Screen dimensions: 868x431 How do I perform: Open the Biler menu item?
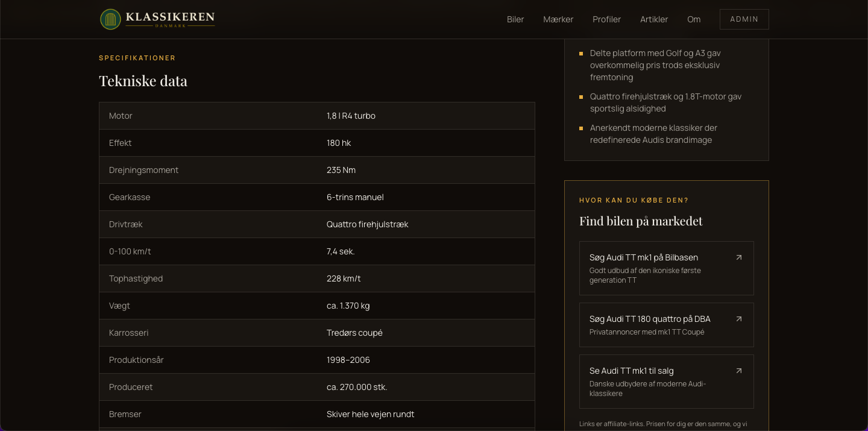coord(515,19)
